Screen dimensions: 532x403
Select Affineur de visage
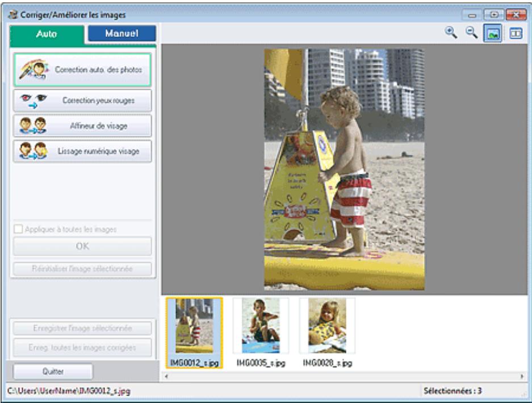(x=82, y=126)
